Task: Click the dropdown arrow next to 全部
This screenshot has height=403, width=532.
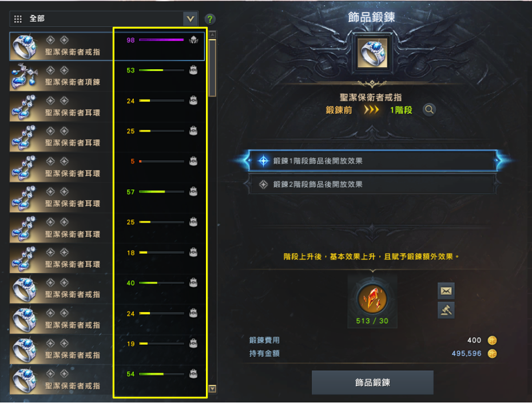Action: click(x=190, y=19)
